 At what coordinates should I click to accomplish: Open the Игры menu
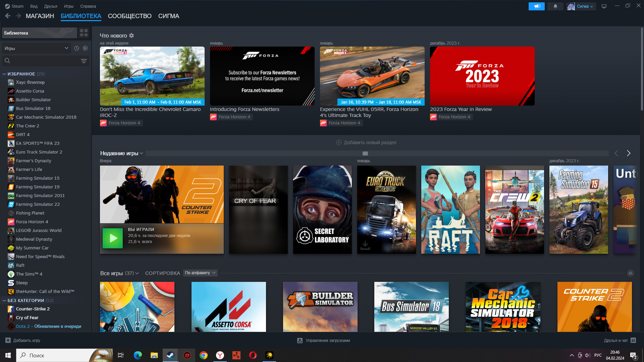tap(69, 6)
